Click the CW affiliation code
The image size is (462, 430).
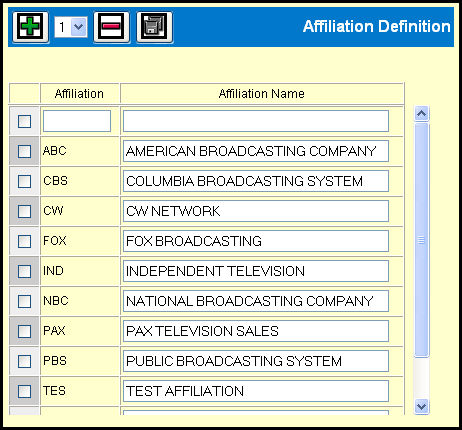[x=53, y=211]
